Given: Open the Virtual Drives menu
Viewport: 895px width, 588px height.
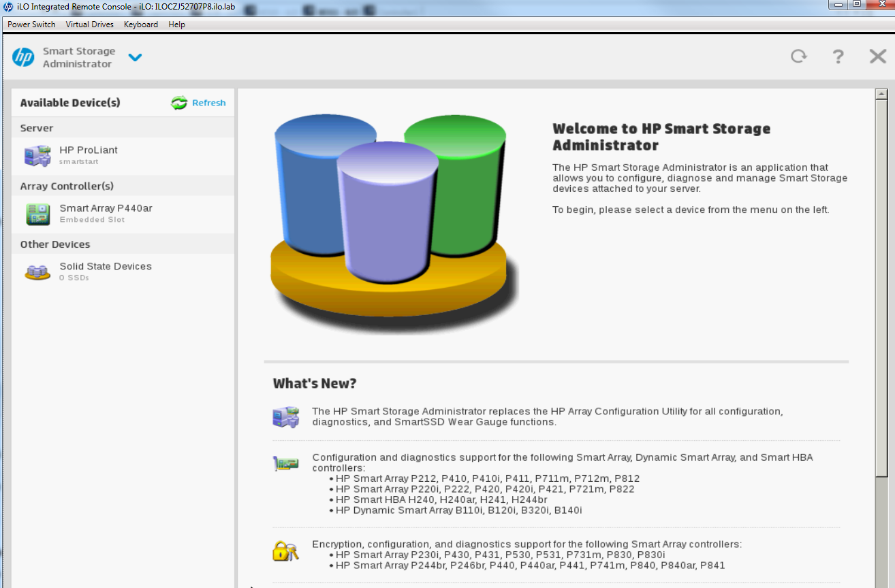Looking at the screenshot, I should pos(89,24).
